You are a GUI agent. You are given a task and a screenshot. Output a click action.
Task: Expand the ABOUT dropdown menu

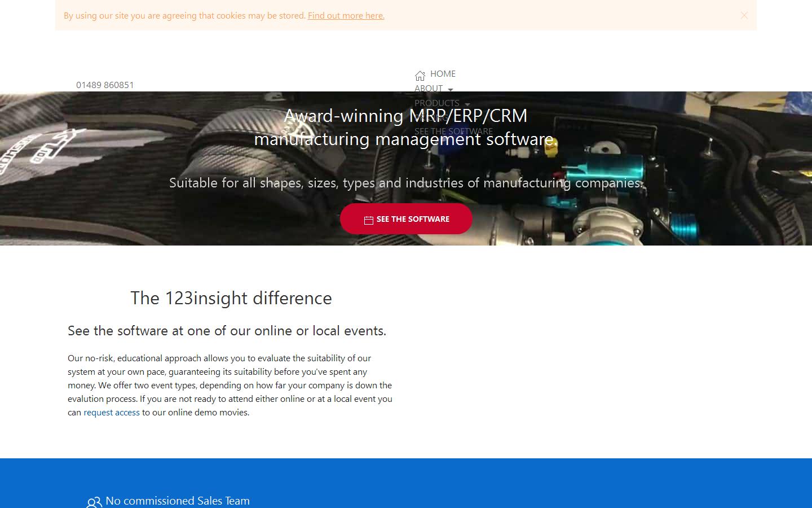tap(428, 88)
